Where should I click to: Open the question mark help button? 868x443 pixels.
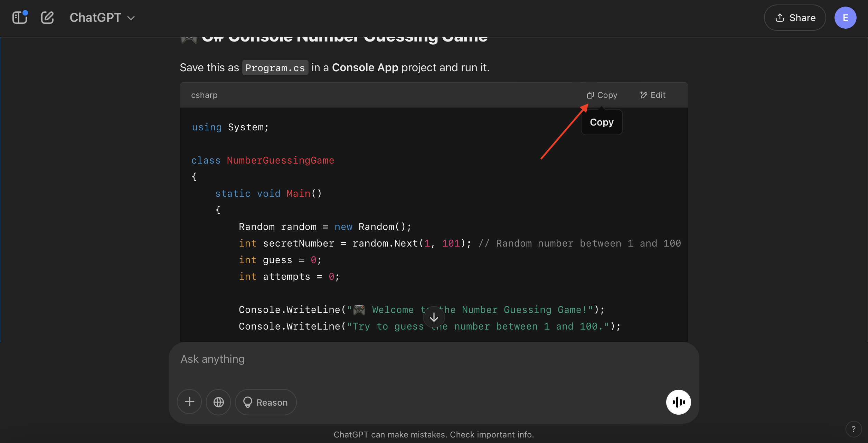(x=853, y=429)
